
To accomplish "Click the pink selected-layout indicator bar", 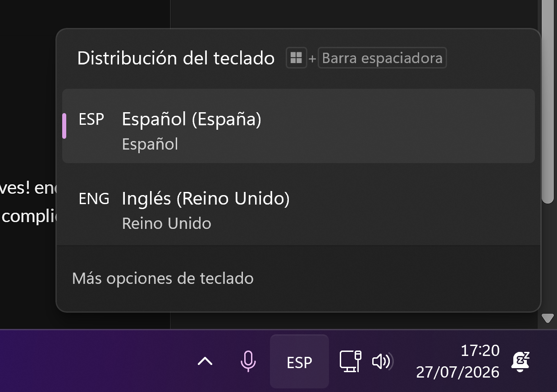I will pyautogui.click(x=64, y=126).
